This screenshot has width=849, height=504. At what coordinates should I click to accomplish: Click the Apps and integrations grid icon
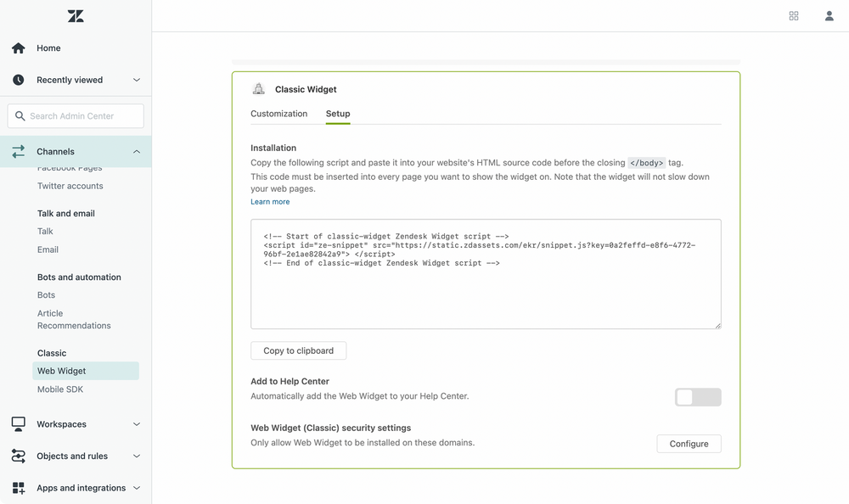[17, 488]
